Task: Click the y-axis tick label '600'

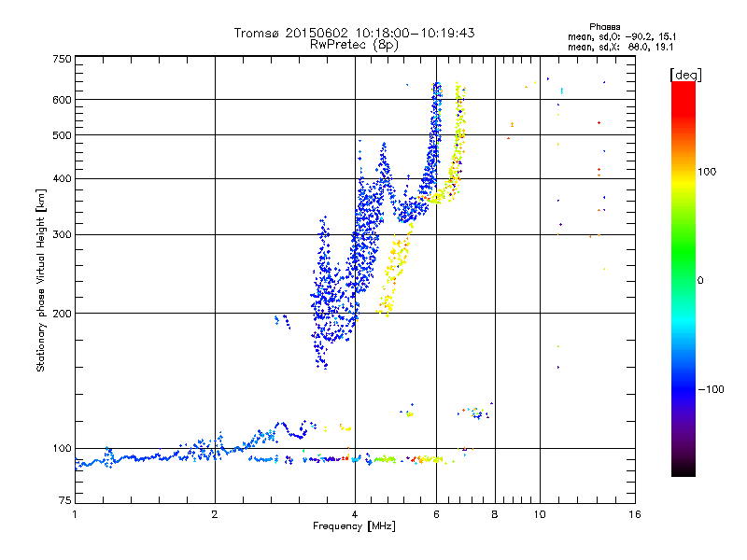Action: 62,100
